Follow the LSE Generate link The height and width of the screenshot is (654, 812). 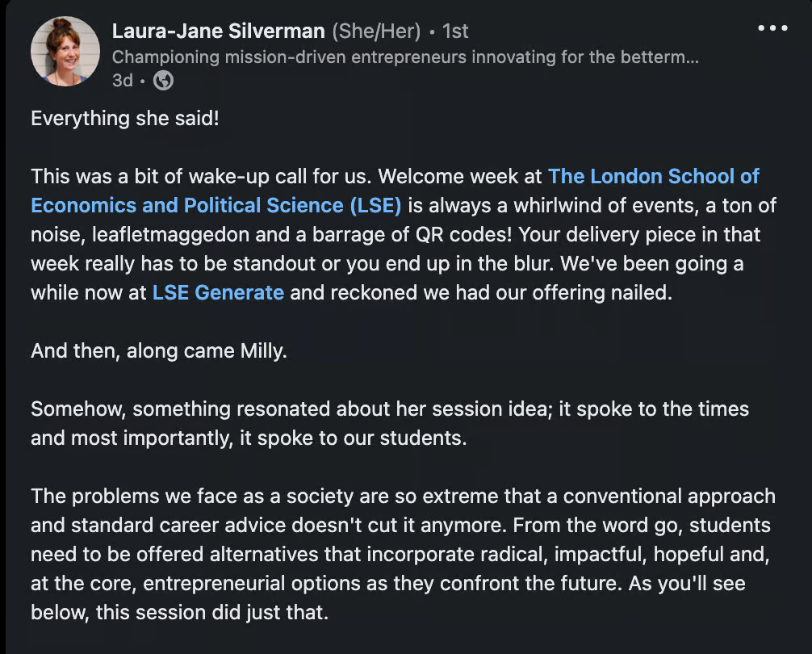218,292
